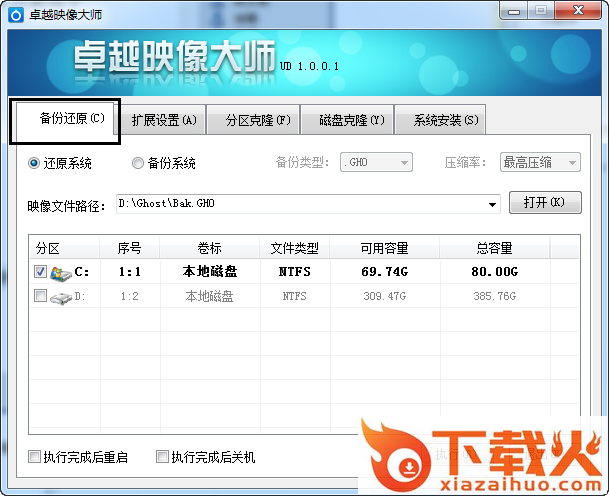Check the D: partition checkbox

point(40,296)
